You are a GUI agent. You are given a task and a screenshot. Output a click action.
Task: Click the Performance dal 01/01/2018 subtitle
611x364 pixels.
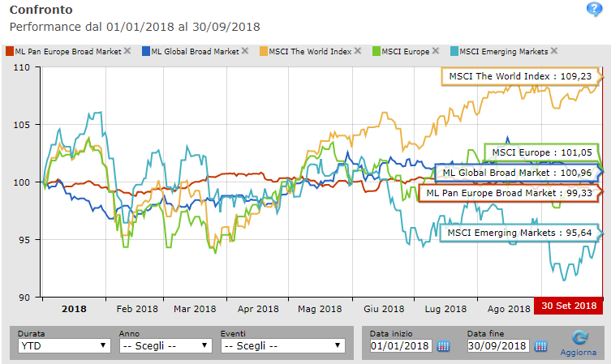(135, 27)
